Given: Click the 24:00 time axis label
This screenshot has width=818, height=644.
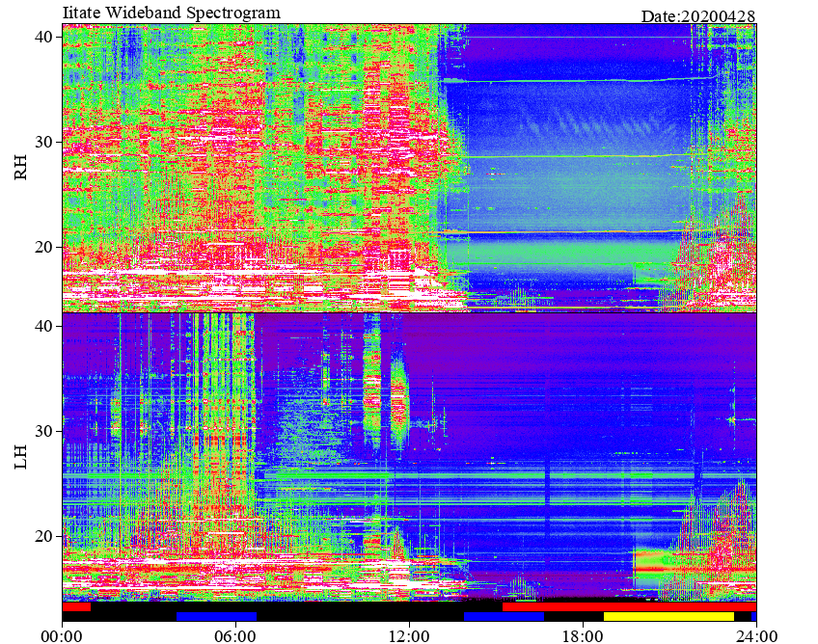Looking at the screenshot, I should pos(756,636).
